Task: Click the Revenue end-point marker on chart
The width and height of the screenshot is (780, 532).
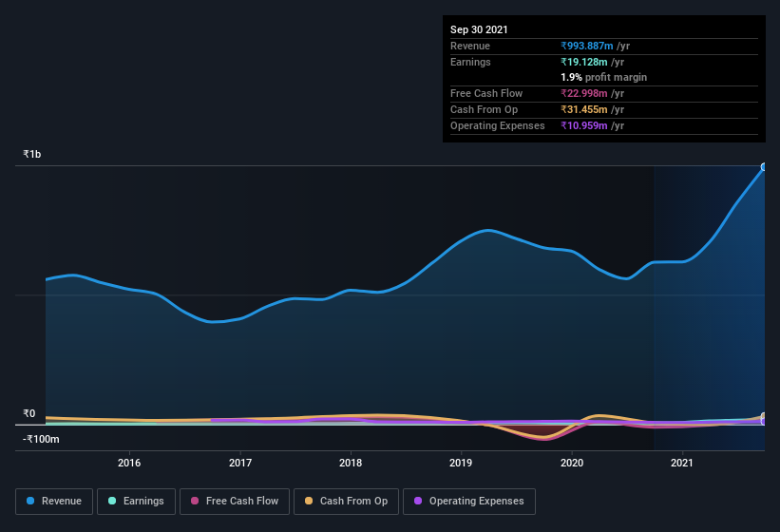Action: 764,167
